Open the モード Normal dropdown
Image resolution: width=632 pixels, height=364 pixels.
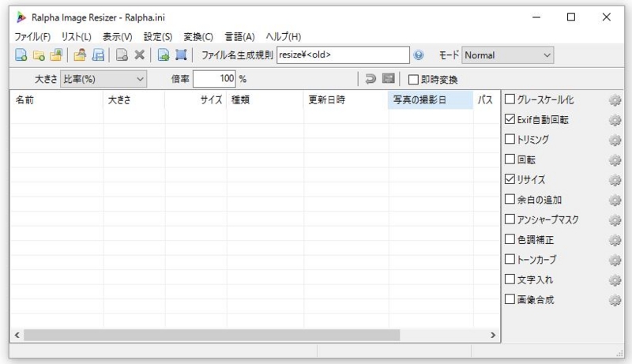(x=508, y=55)
